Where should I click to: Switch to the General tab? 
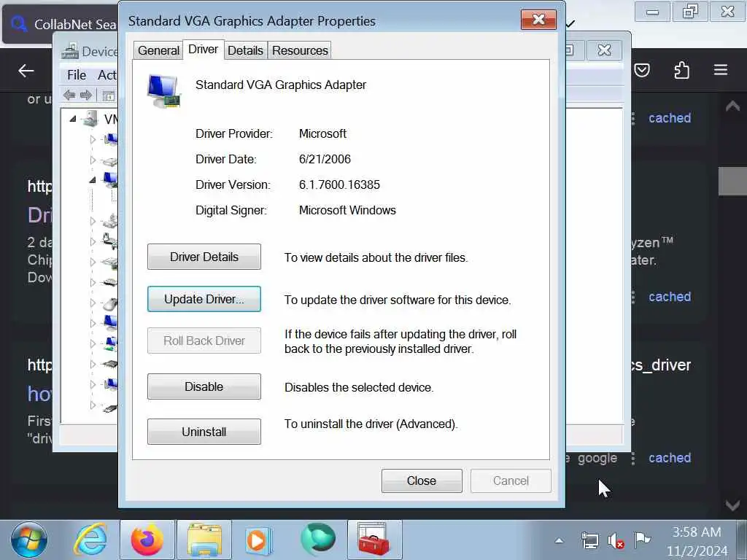[x=158, y=50]
